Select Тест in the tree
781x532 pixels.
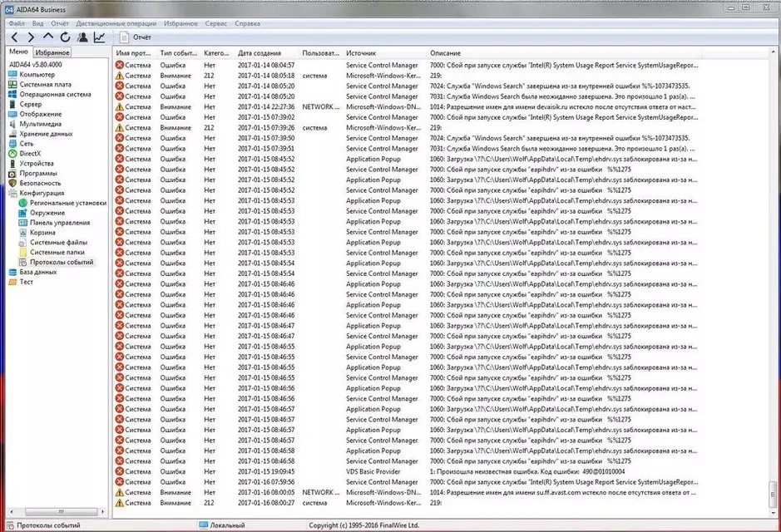pyautogui.click(x=26, y=282)
